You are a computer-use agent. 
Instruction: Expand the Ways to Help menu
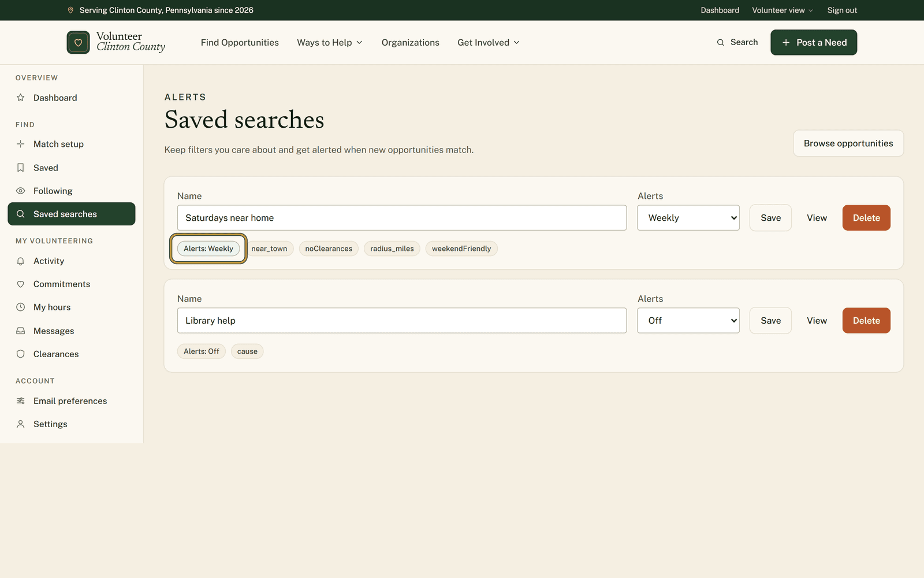[x=330, y=43]
